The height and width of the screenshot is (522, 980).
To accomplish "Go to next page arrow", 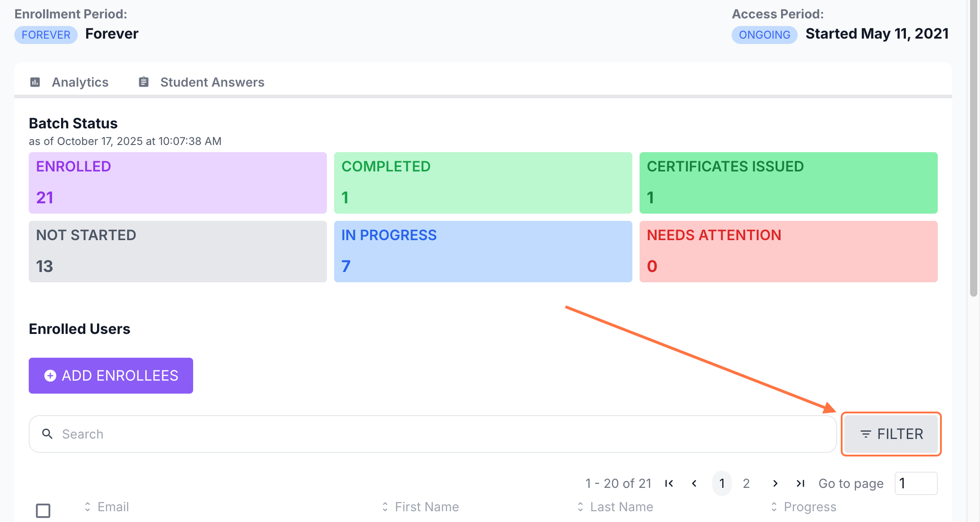I will [x=775, y=483].
